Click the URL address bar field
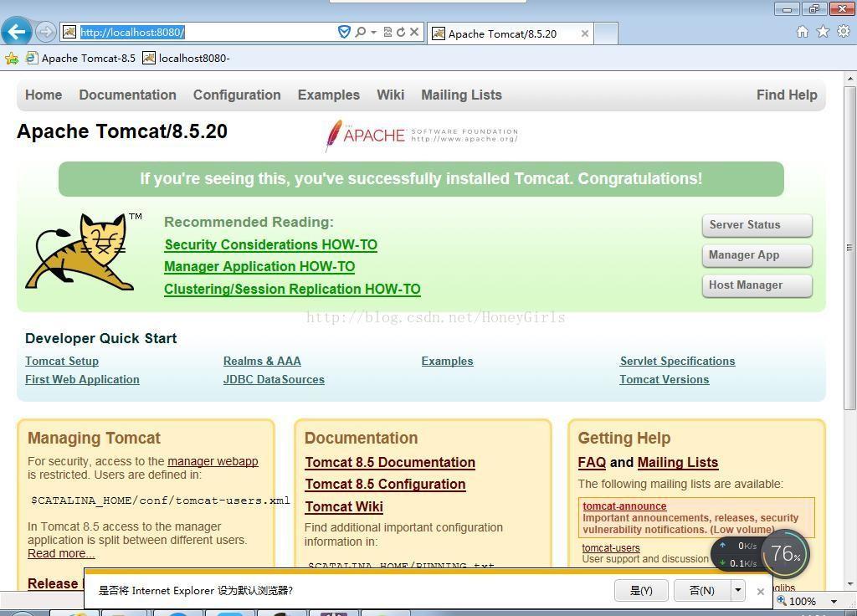 pyautogui.click(x=205, y=33)
